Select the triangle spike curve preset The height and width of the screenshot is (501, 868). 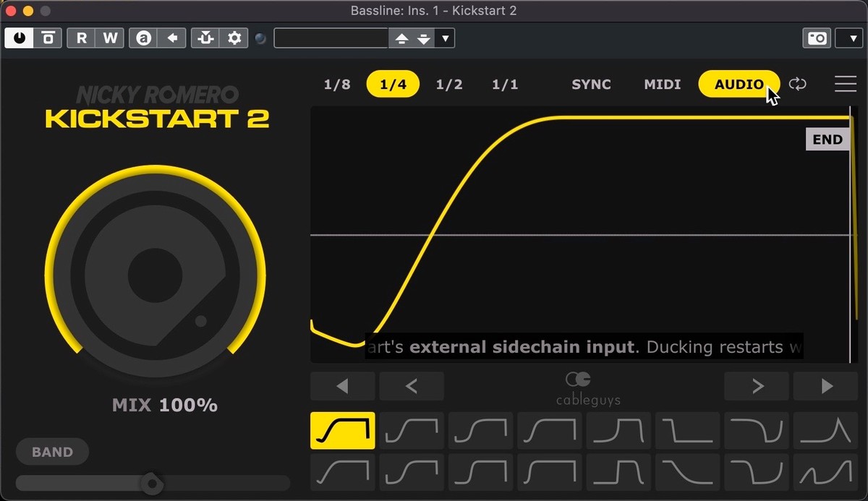point(826,431)
